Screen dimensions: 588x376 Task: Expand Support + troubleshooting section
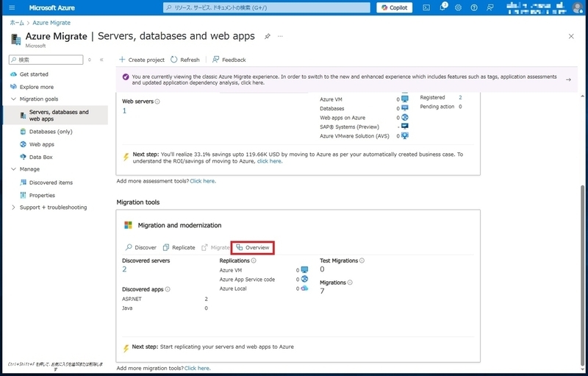pyautogui.click(x=13, y=207)
